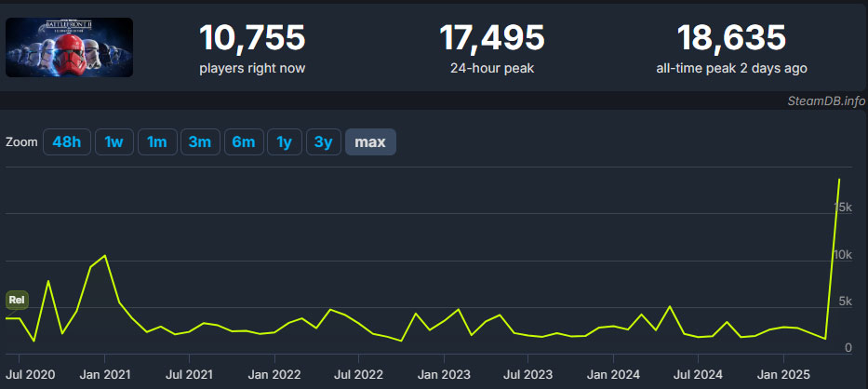Click the chart peak at far right
868x389 pixels.
(x=840, y=180)
